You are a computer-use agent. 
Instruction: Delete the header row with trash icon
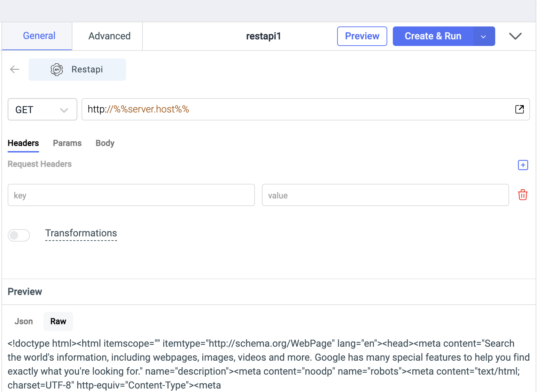click(522, 195)
